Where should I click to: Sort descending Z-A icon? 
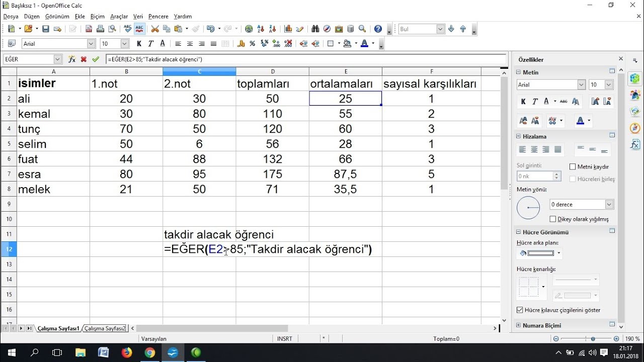(x=272, y=29)
